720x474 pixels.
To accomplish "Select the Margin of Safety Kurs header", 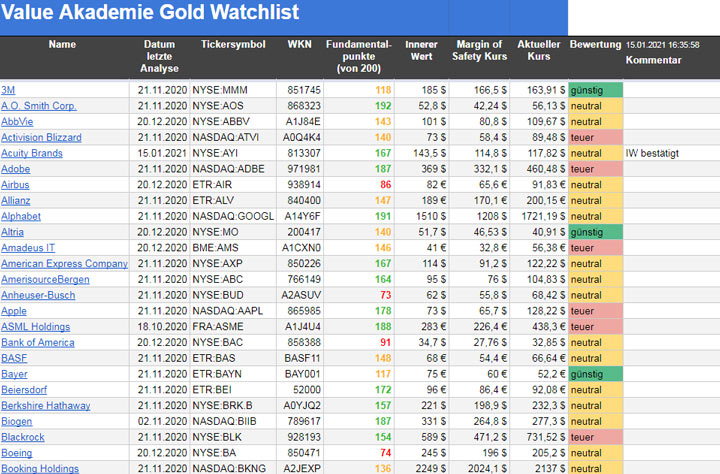I will [x=479, y=51].
